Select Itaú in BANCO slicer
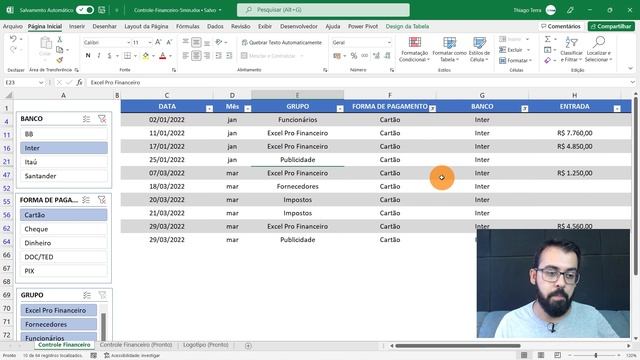The image size is (640, 360). (x=64, y=162)
